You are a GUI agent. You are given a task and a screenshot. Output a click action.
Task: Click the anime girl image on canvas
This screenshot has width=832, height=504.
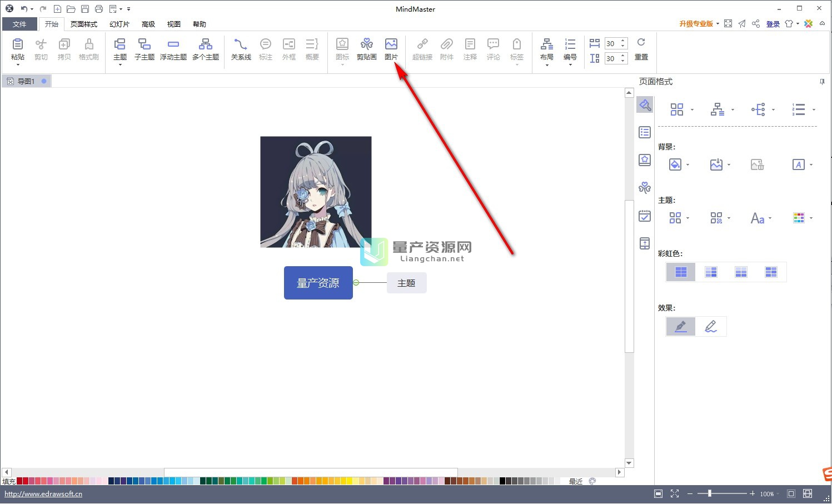coord(316,192)
